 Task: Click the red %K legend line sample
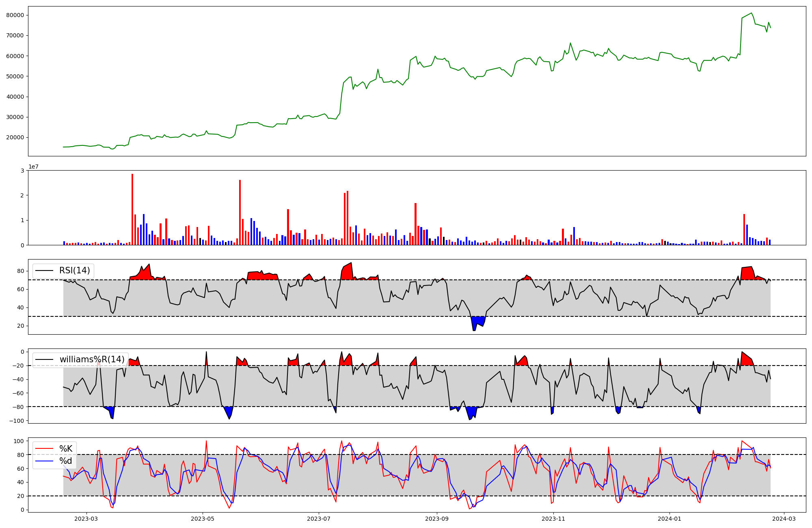tap(44, 448)
